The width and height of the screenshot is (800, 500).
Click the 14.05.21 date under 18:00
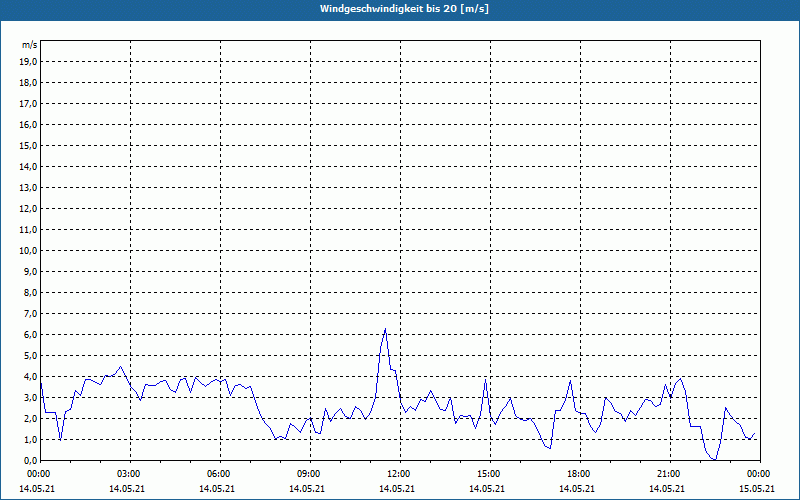[577, 488]
